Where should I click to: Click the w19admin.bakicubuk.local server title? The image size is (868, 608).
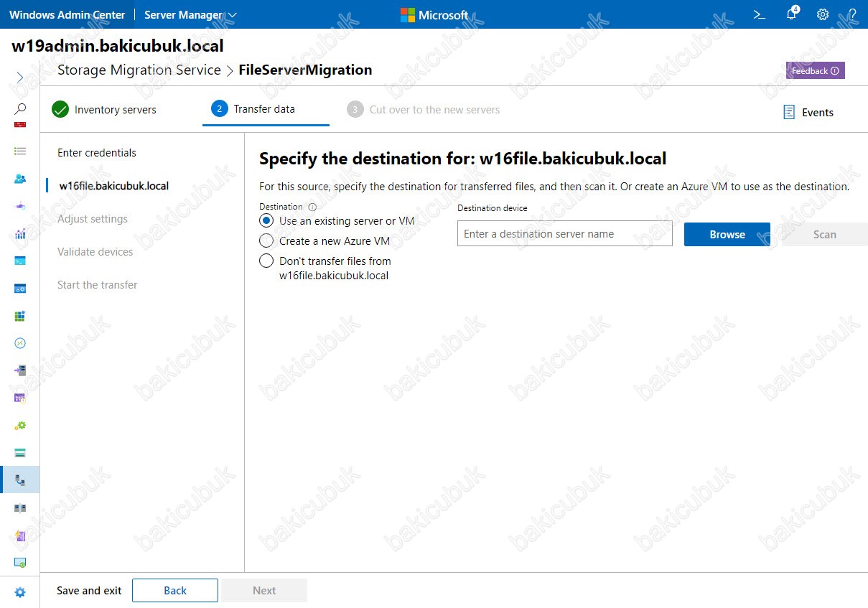point(118,46)
